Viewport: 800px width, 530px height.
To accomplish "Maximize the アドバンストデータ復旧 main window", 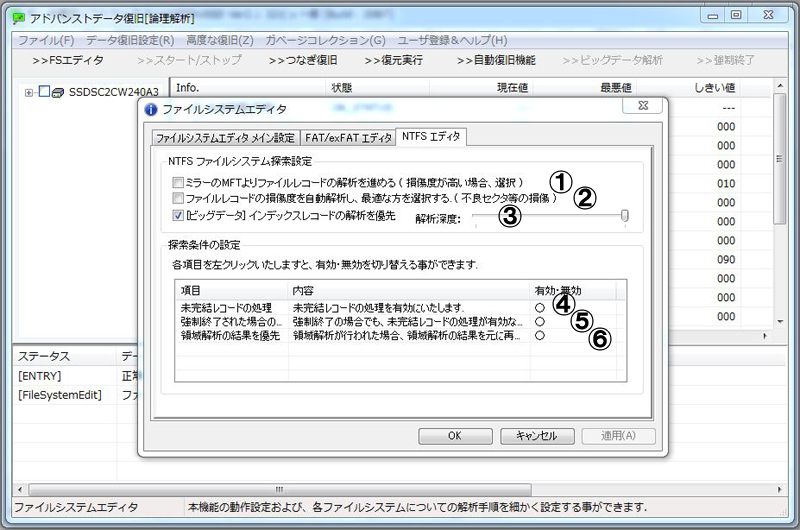I will click(736, 16).
